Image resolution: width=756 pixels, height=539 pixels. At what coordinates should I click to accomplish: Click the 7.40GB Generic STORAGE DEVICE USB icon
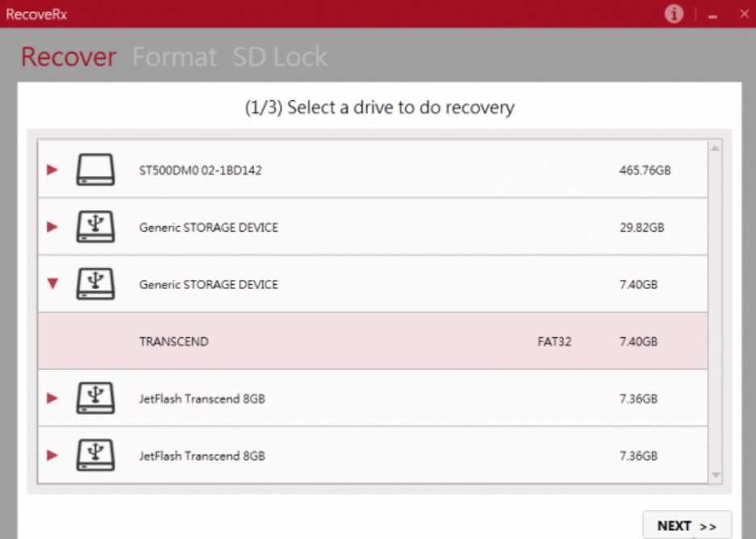(x=95, y=284)
